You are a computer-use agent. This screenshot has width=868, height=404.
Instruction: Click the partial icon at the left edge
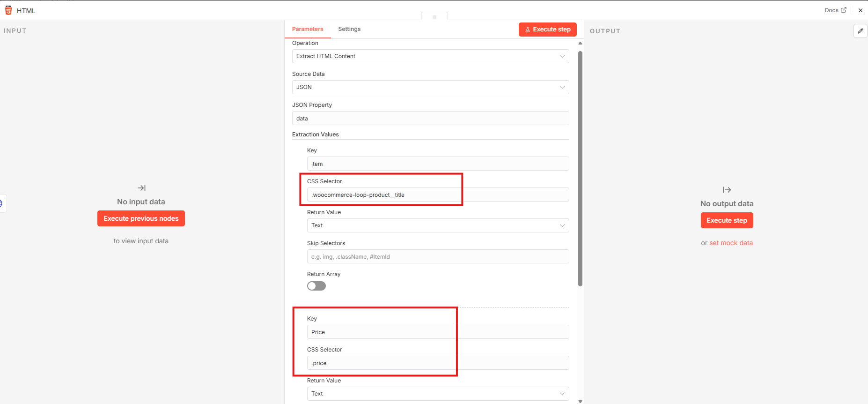1,203
